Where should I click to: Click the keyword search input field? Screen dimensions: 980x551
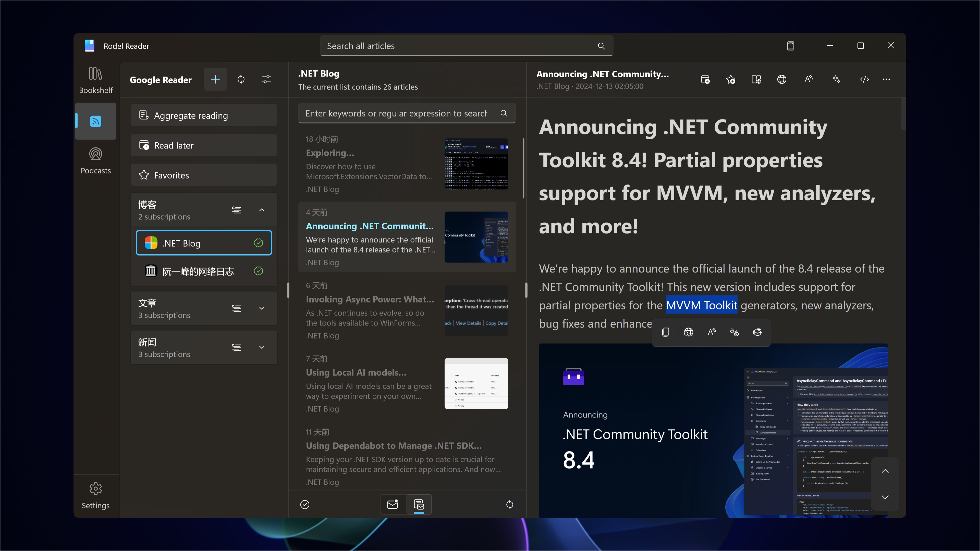pyautogui.click(x=396, y=113)
